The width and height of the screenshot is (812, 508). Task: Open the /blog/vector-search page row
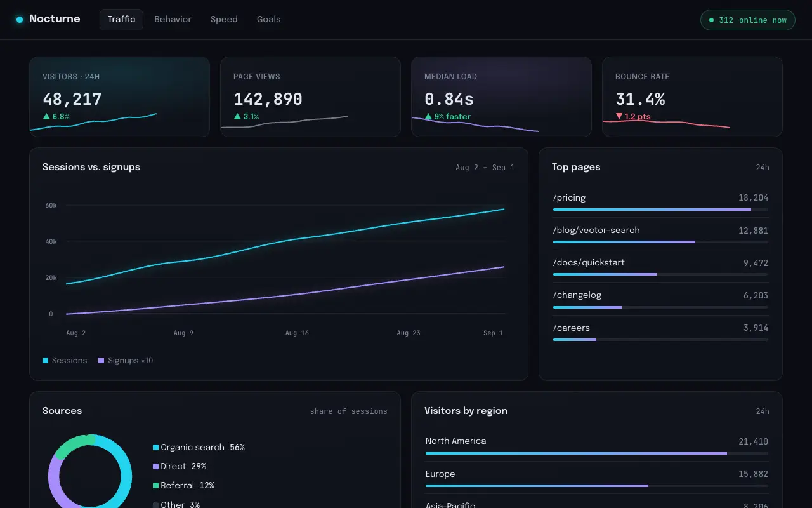(660, 234)
